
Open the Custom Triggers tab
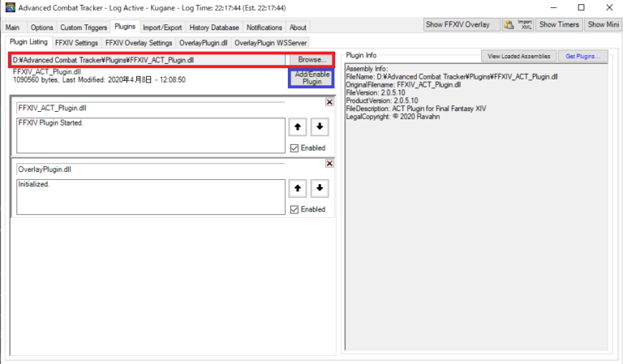tap(83, 27)
